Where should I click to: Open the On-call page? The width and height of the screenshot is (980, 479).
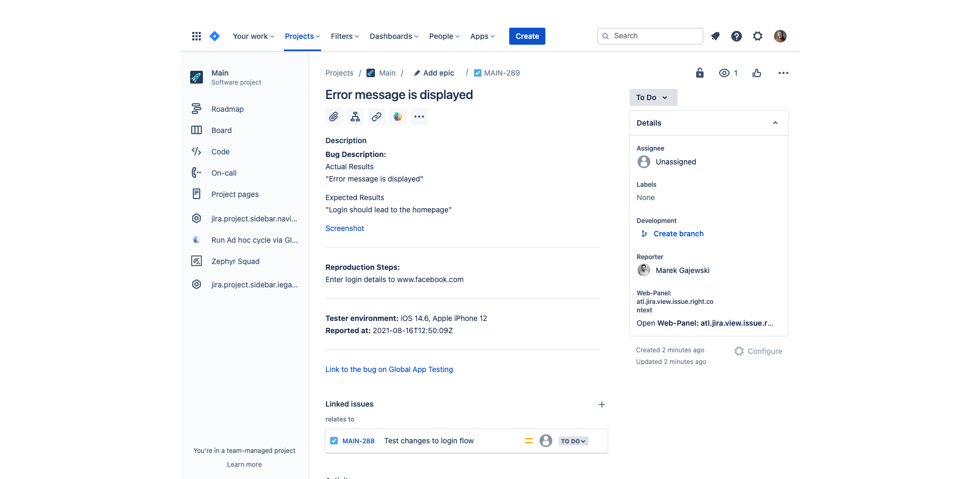tap(224, 172)
